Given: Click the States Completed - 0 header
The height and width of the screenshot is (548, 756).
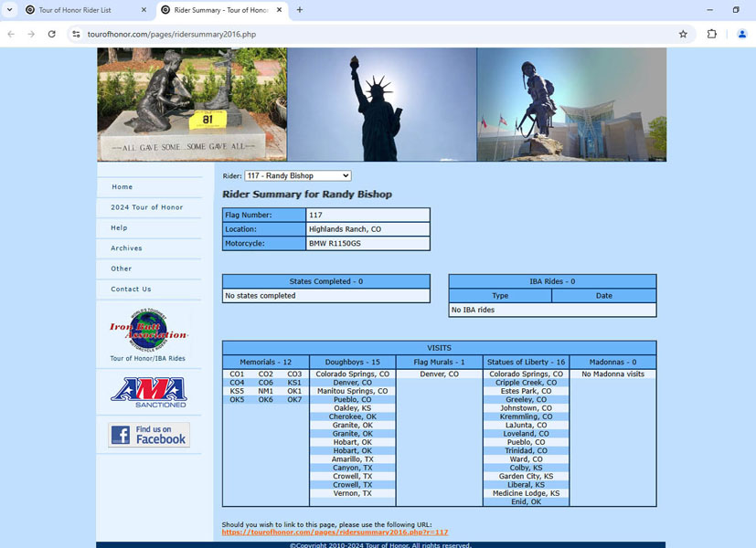Looking at the screenshot, I should pyautogui.click(x=326, y=281).
